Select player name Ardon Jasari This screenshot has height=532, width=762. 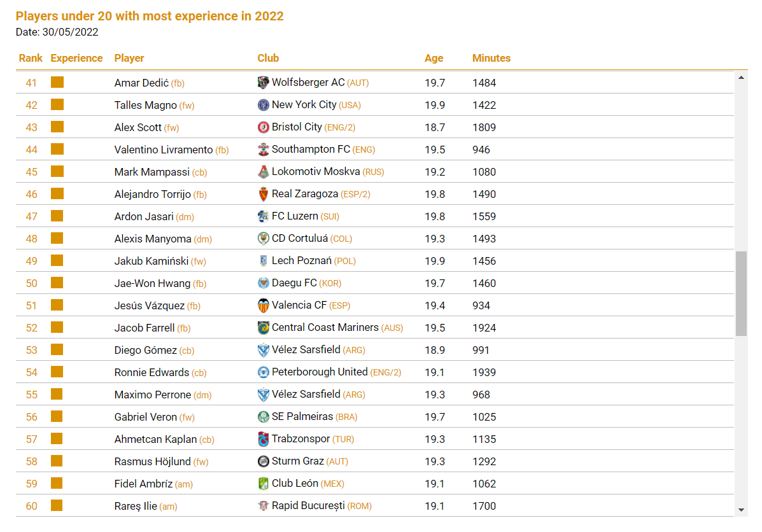[144, 217]
